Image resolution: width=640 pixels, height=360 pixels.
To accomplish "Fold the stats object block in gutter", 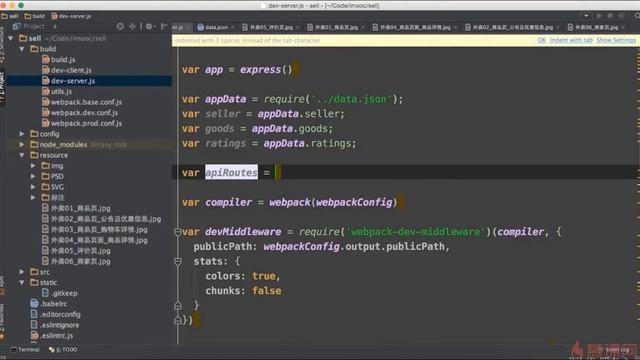I will pos(178,262).
